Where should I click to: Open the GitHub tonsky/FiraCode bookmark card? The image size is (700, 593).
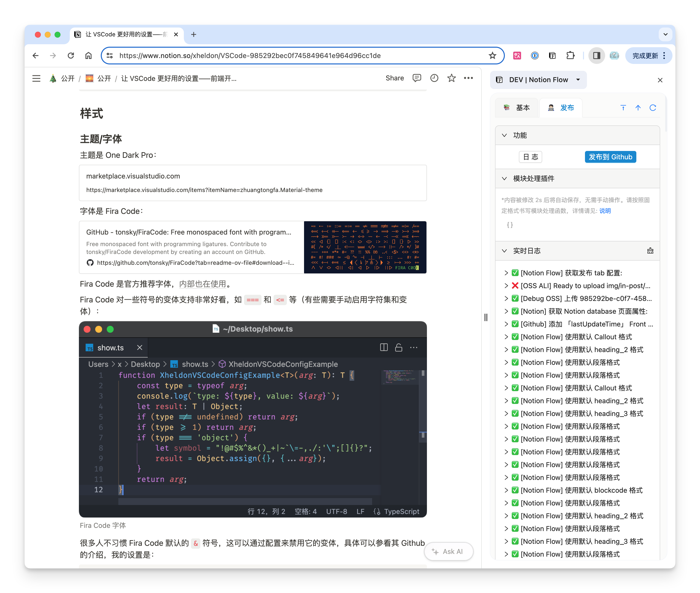[253, 247]
